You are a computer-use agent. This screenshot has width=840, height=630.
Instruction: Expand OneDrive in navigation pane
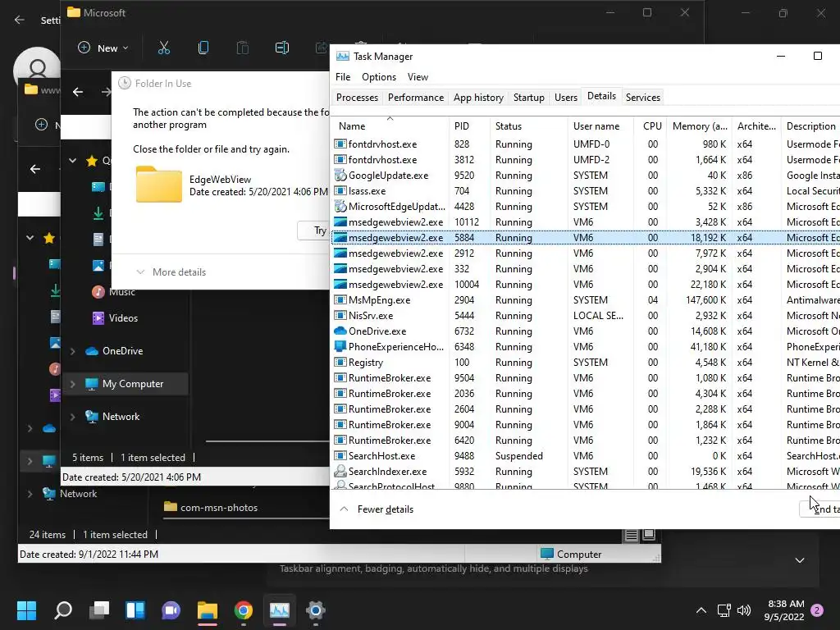click(x=73, y=351)
